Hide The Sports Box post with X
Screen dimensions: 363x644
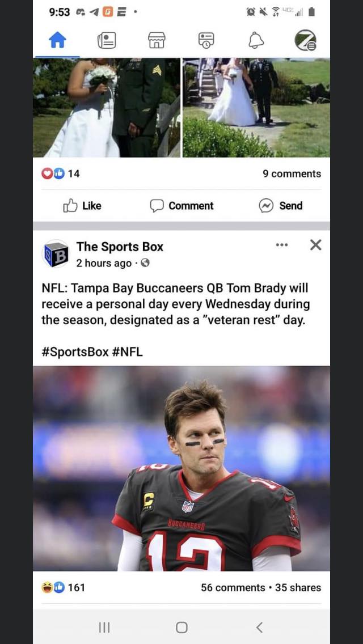[x=315, y=245]
